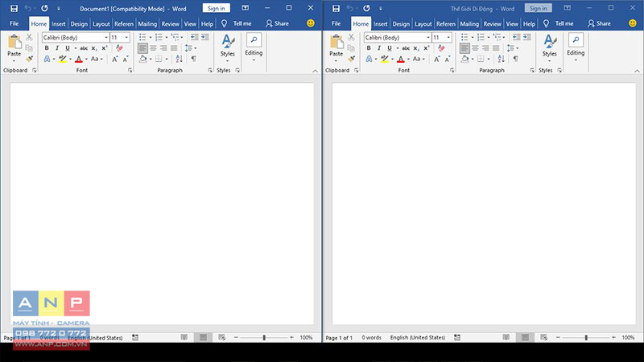Click Decrease Indent in left window

click(x=194, y=37)
